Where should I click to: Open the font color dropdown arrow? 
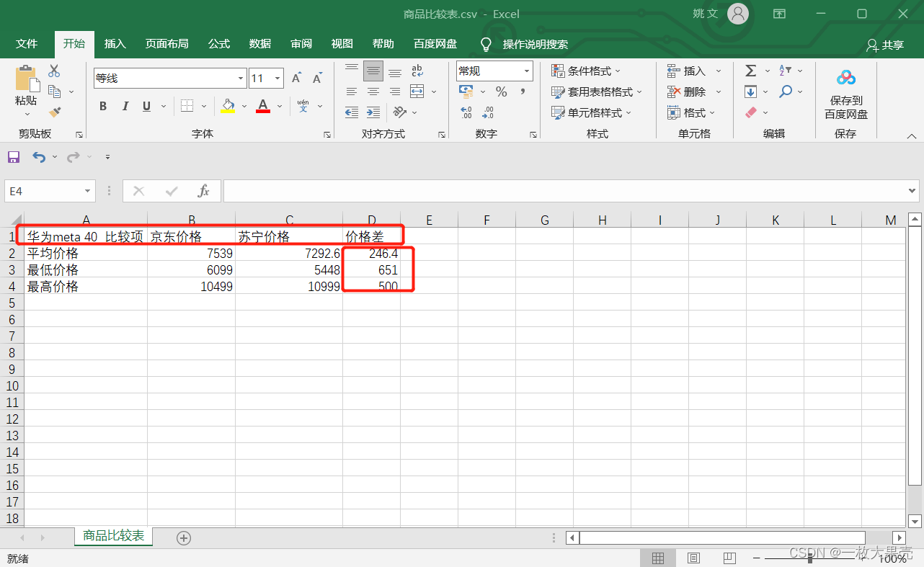279,107
